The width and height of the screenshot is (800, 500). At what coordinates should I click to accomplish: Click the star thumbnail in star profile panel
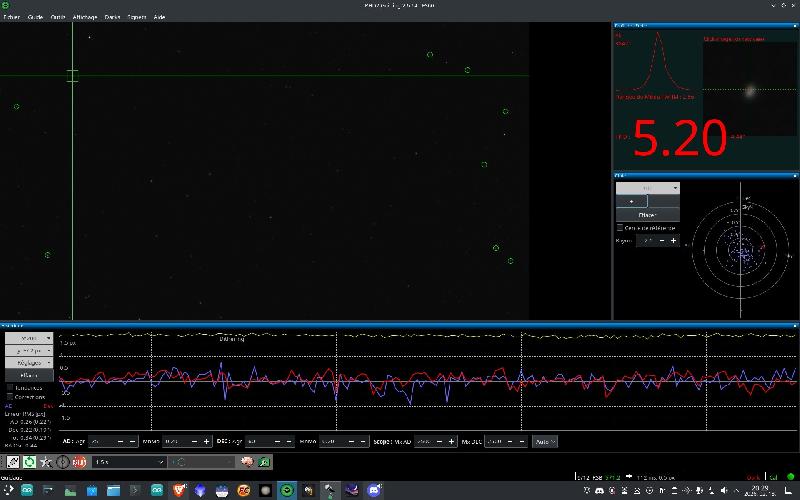749,89
